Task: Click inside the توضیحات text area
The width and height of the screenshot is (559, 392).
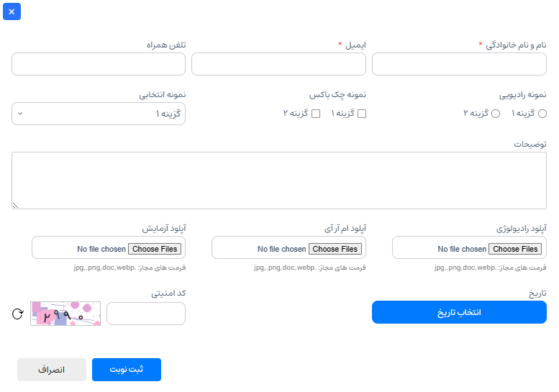Action: [279, 181]
